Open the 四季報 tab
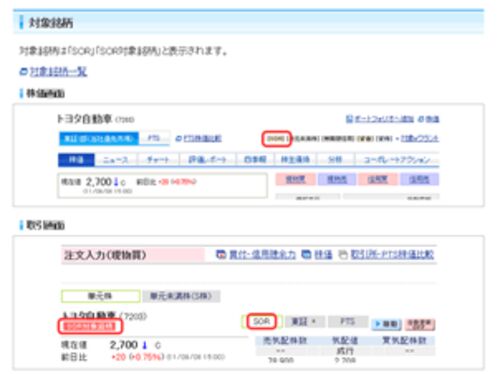Screen dimensions: 500x374 point(255,160)
